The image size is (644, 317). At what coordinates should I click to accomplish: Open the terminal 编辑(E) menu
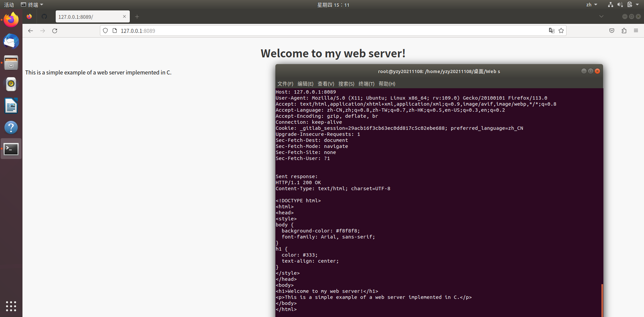point(306,84)
